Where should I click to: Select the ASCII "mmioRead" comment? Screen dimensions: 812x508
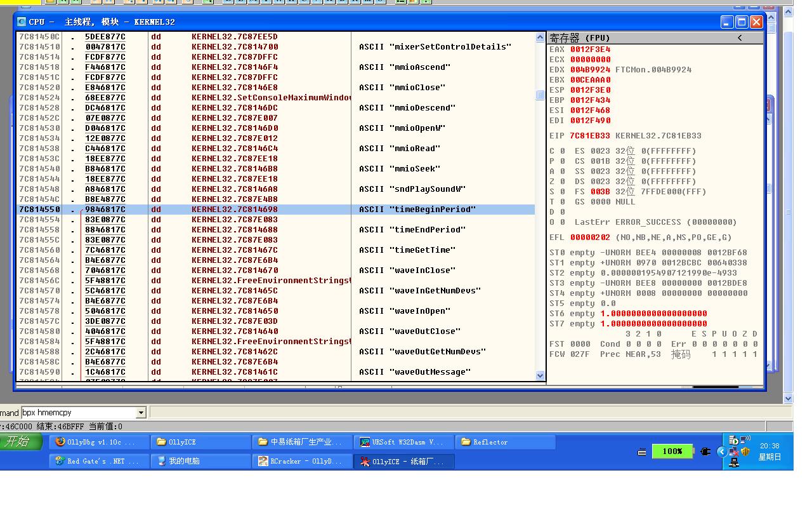tap(399, 149)
